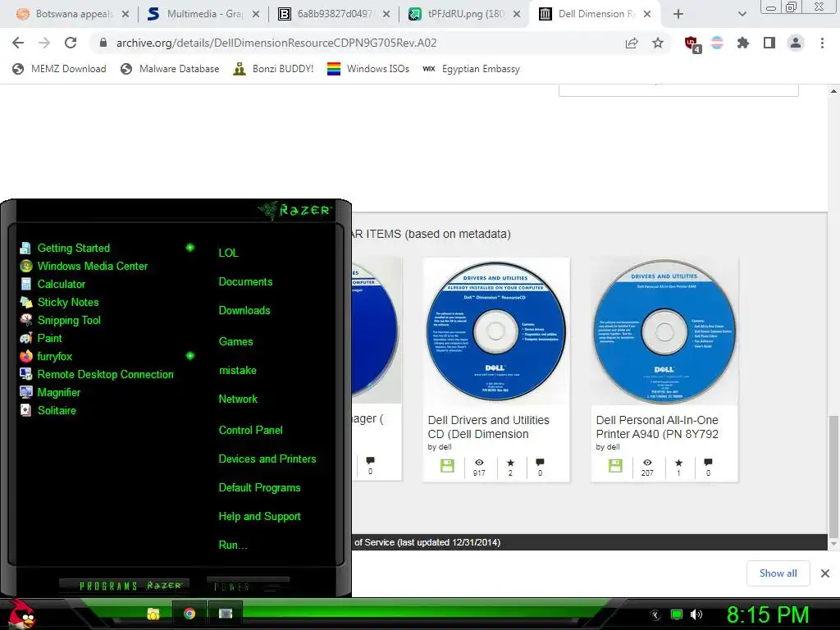Switch to Chrome in the taskbar
Image resolution: width=840 pixels, height=630 pixels.
pyautogui.click(x=189, y=614)
